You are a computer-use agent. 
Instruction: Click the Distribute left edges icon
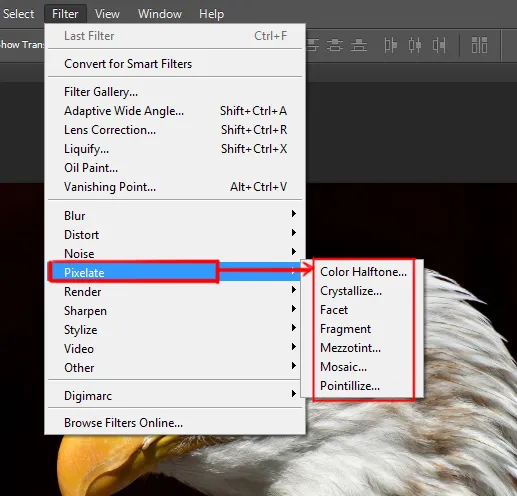point(390,45)
